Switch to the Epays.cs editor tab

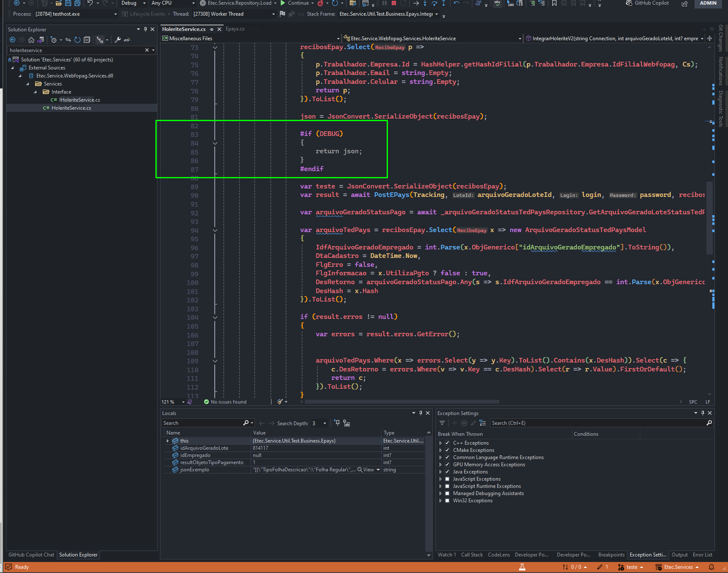[x=235, y=29]
